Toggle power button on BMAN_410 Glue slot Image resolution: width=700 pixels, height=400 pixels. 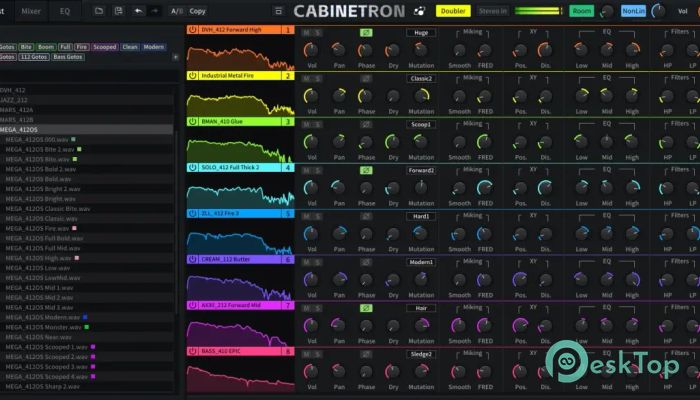tap(193, 122)
